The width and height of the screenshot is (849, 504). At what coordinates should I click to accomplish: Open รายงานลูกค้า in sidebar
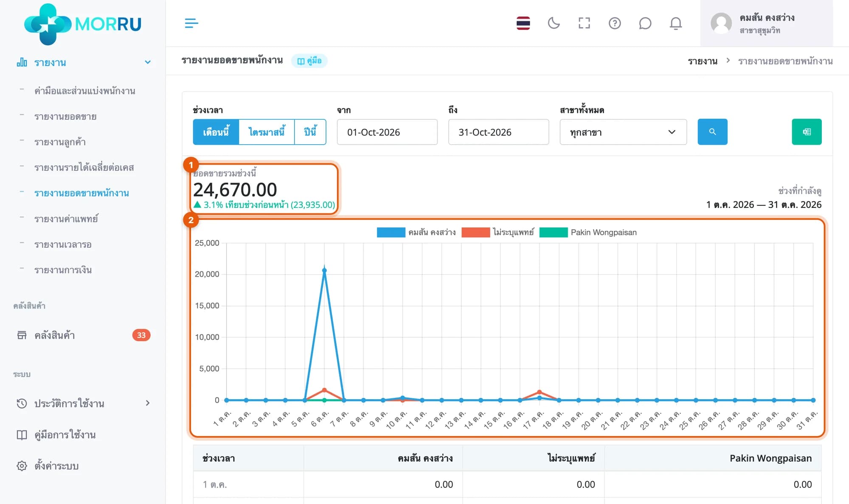[60, 142]
